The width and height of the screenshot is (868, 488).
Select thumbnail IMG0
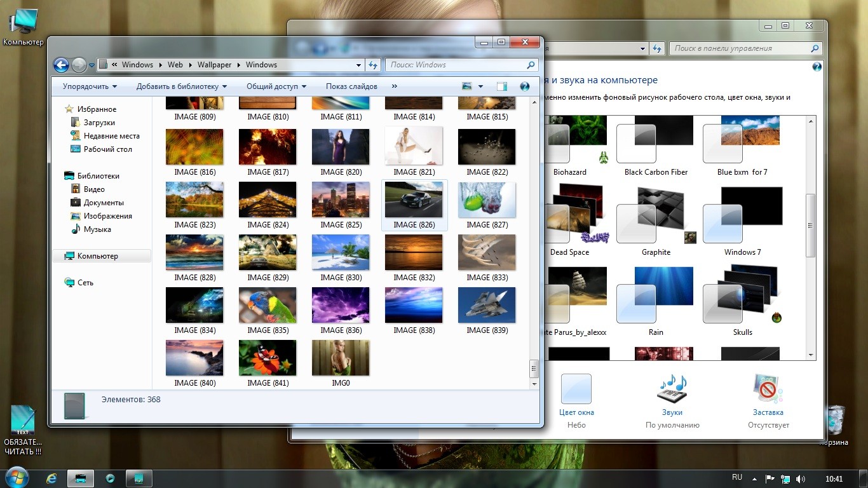coord(341,363)
